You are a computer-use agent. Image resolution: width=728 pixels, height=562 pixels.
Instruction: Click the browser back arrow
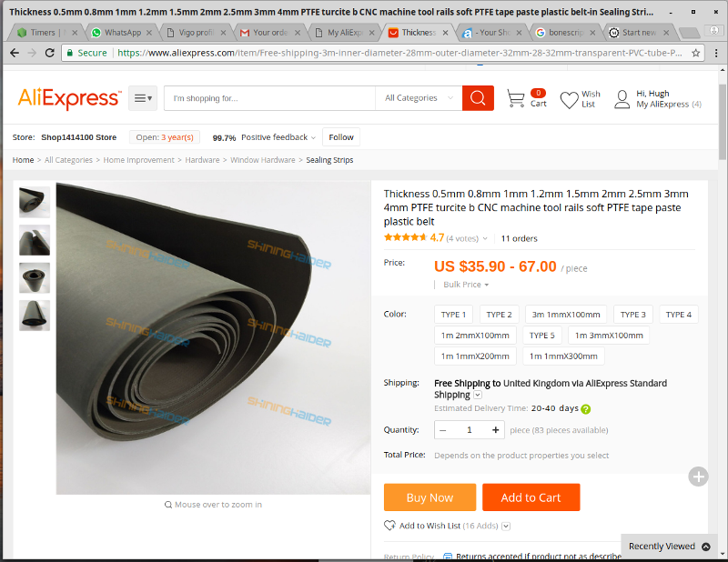click(x=15, y=53)
